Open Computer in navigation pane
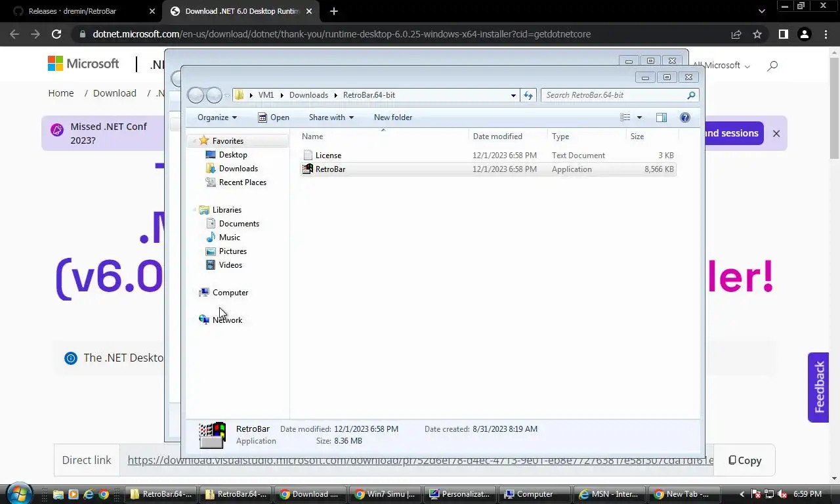840x504 pixels. (x=230, y=293)
